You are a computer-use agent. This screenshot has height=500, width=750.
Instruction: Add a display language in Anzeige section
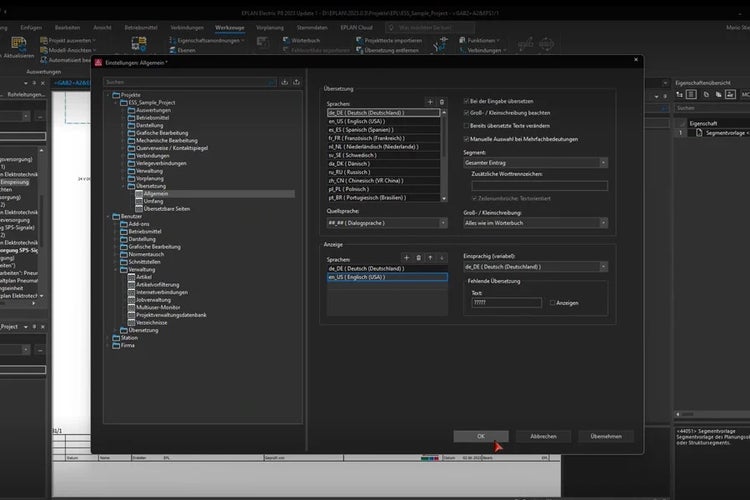click(405, 257)
